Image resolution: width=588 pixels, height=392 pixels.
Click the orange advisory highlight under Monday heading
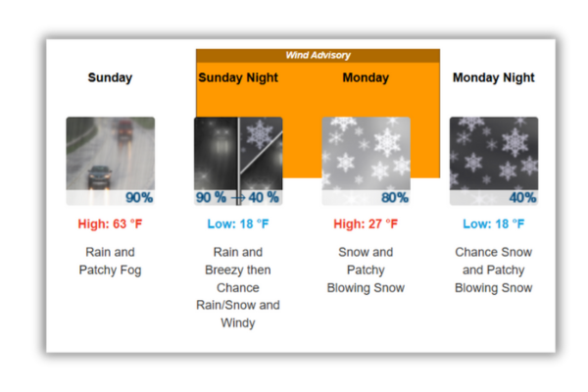pos(366,102)
